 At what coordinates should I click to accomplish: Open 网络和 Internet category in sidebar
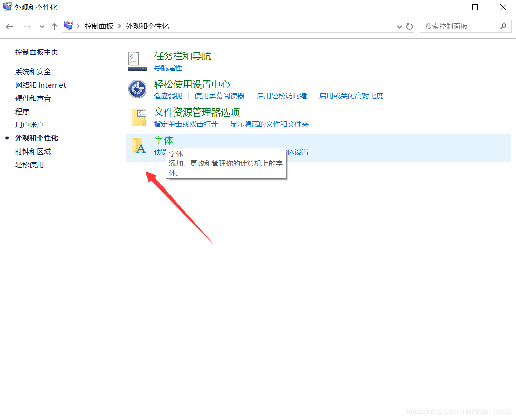point(40,85)
